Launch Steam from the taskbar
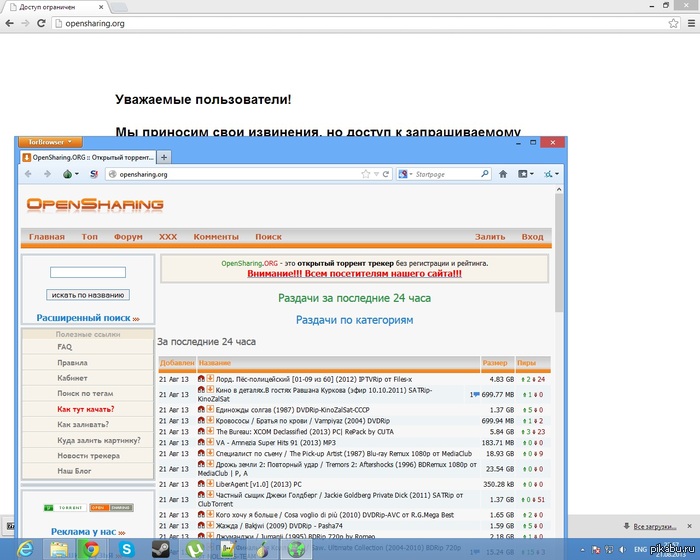This screenshot has width=700, height=560. tap(160, 548)
